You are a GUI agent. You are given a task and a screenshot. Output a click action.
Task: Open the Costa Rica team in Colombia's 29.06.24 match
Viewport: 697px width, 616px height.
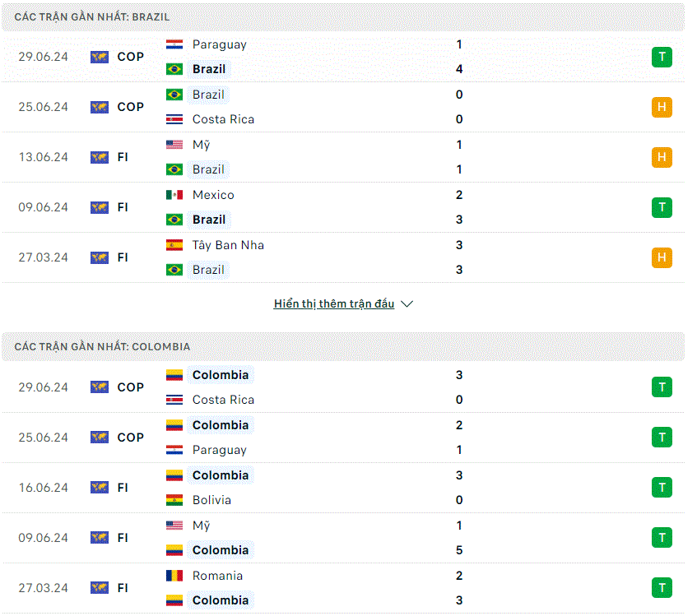(x=223, y=400)
